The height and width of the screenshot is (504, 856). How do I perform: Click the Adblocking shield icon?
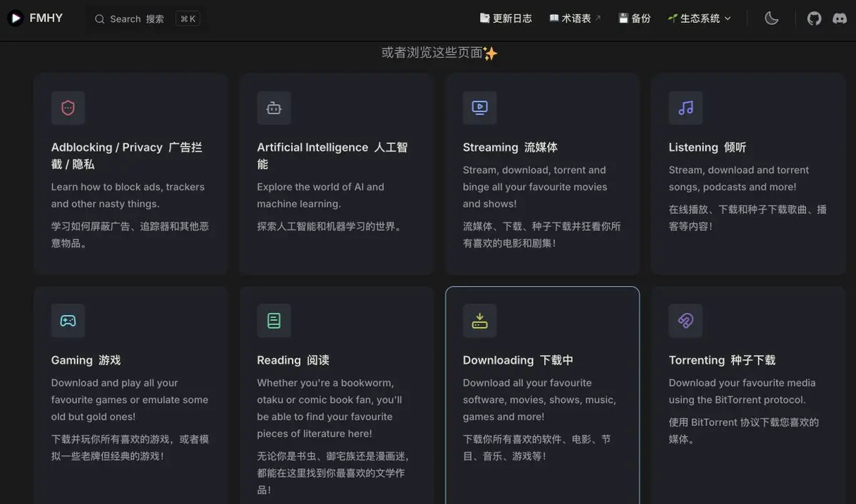(68, 108)
